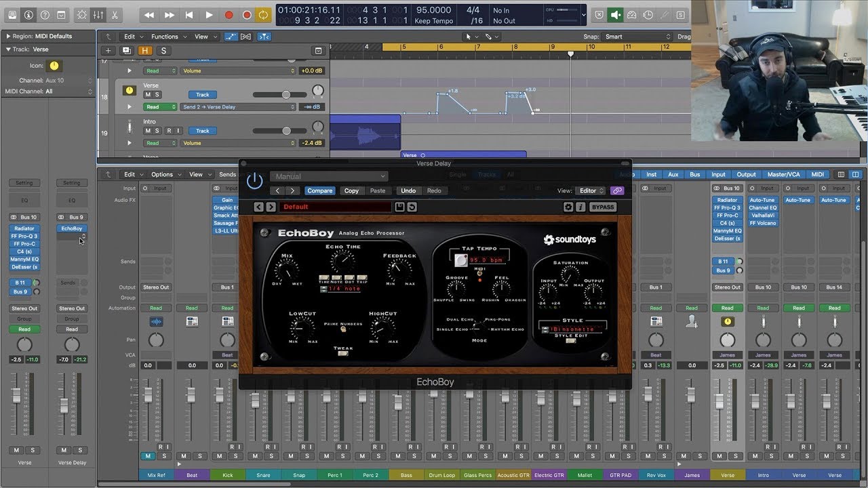Mute the Verse track in track header
The width and height of the screenshot is (868, 488).
[147, 95]
